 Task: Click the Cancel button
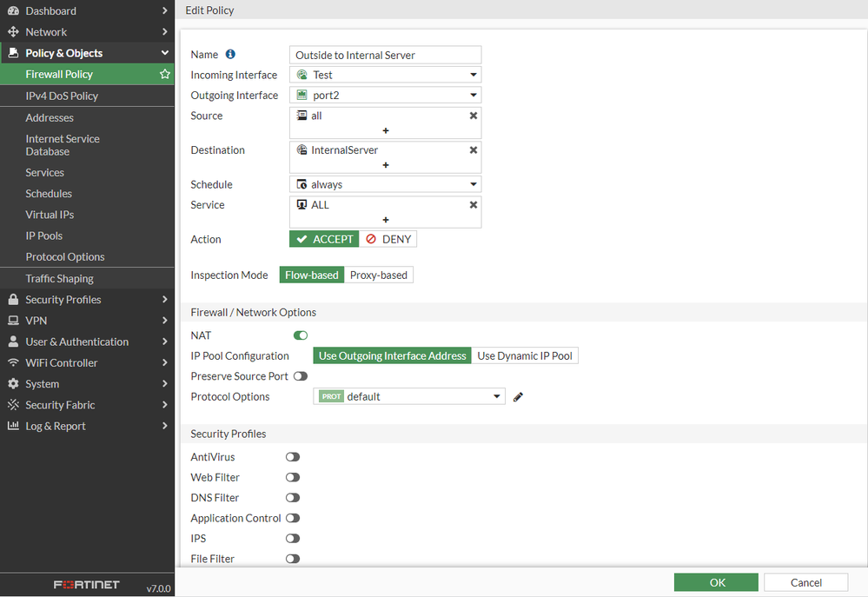click(x=806, y=582)
